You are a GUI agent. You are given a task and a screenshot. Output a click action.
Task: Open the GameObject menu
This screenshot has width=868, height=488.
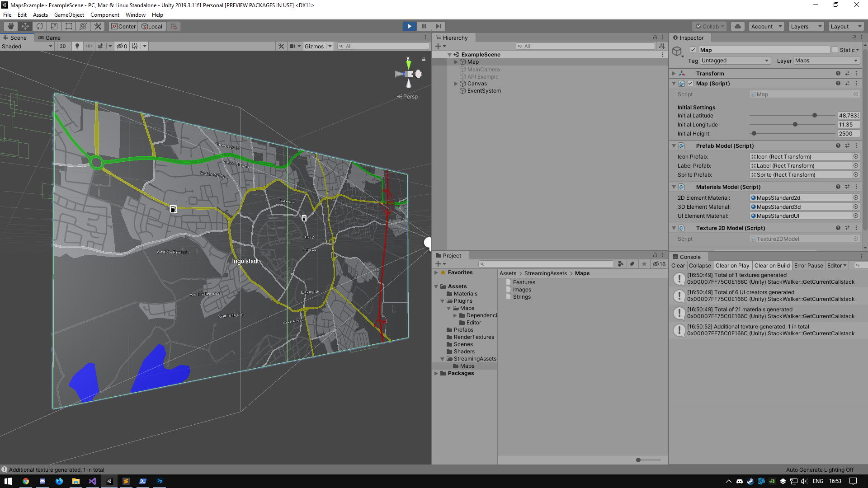pos(69,15)
